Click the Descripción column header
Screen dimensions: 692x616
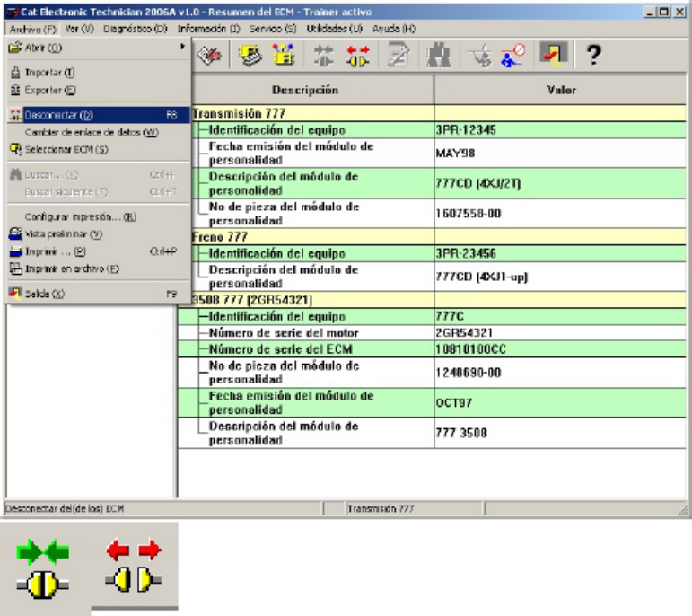[305, 90]
